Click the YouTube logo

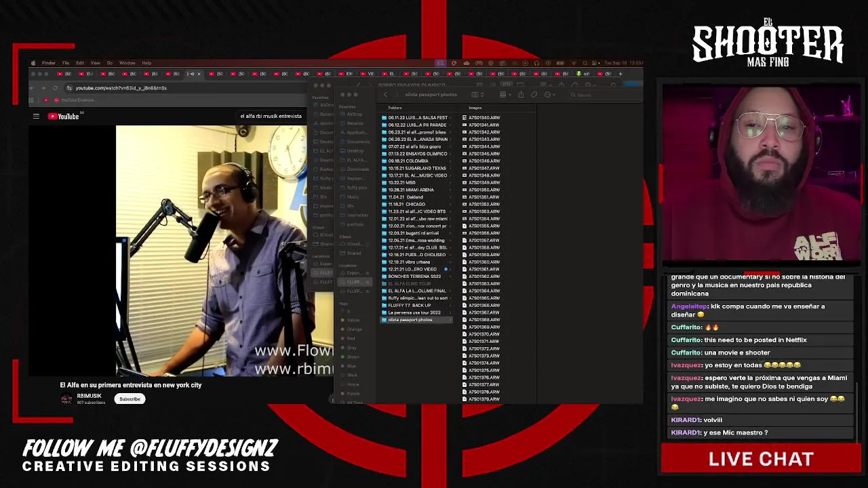click(64, 117)
